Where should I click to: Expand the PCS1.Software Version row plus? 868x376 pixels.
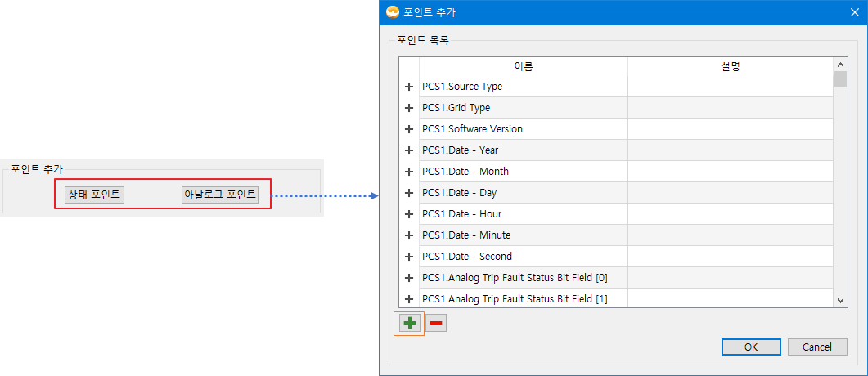(409, 129)
